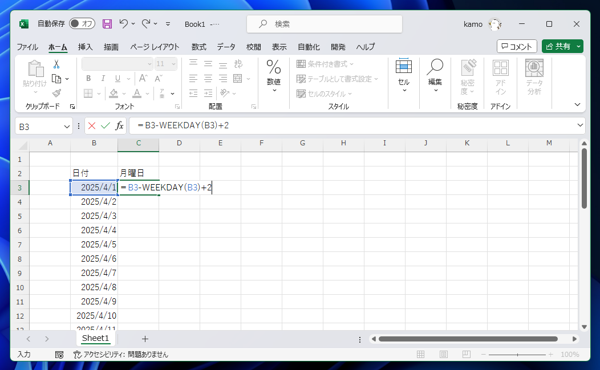Open the 挿入 Insert tab
Image resolution: width=600 pixels, height=370 pixels.
pyautogui.click(x=85, y=47)
